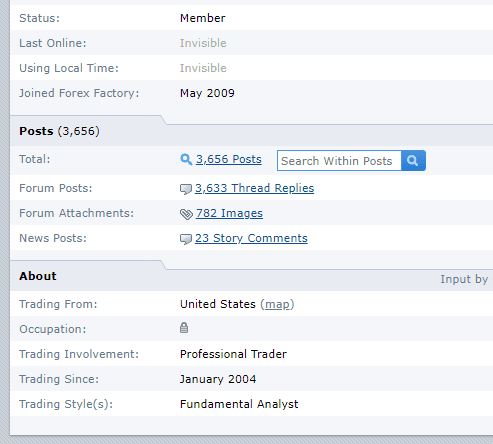This screenshot has height=444, width=493.
Task: Open the 23 Story Comments link
Action: (251, 238)
